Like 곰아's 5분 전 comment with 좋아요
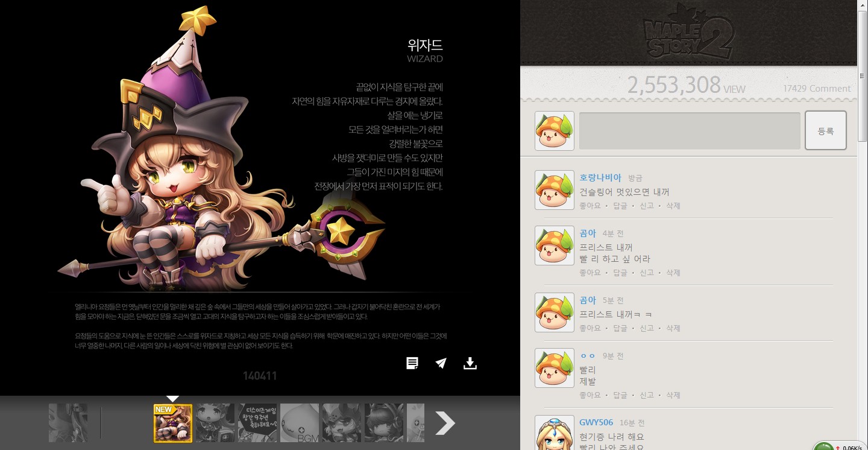The width and height of the screenshot is (868, 450). pos(590,328)
